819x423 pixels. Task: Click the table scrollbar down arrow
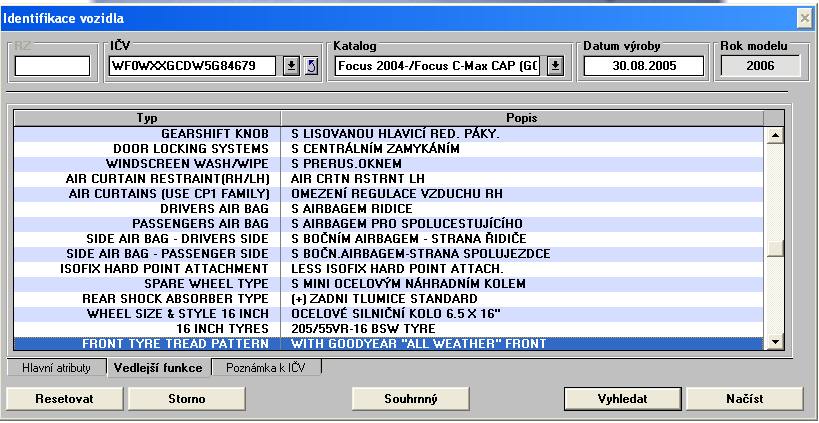click(774, 343)
